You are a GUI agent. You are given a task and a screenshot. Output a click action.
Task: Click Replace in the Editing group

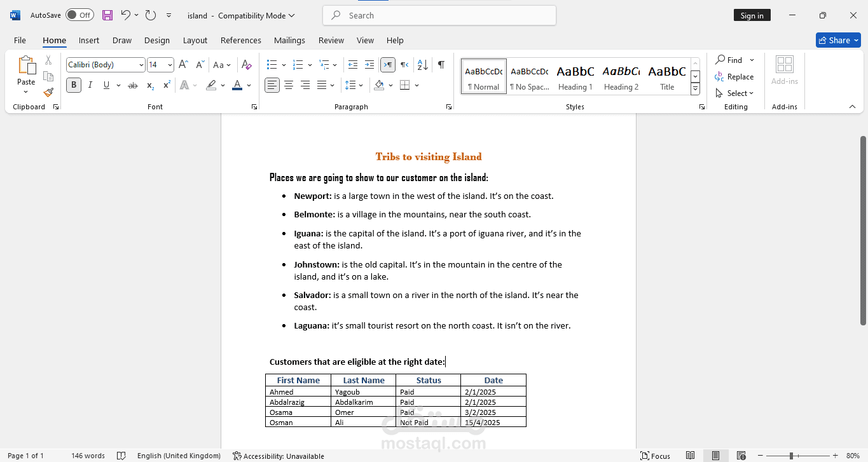[x=734, y=77]
